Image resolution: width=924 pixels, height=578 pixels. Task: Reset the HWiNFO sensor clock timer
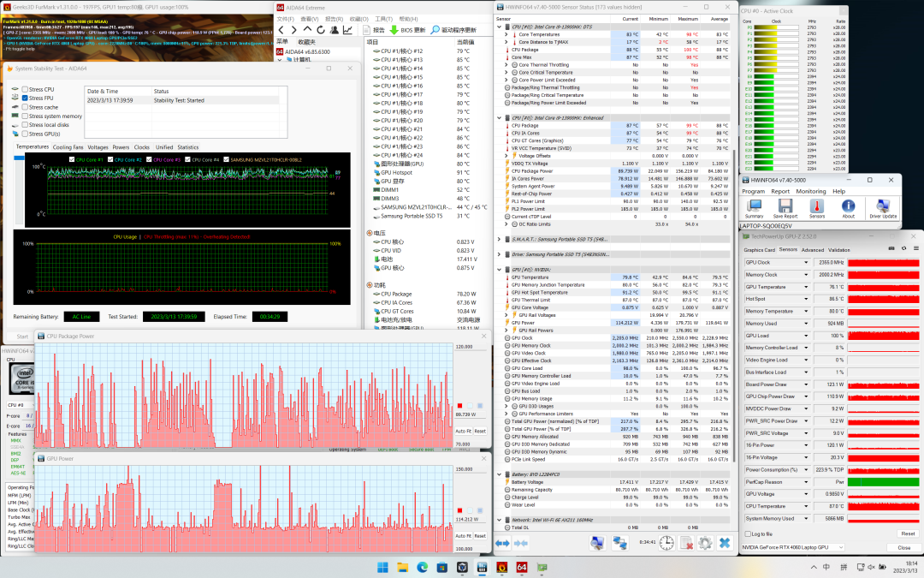666,543
